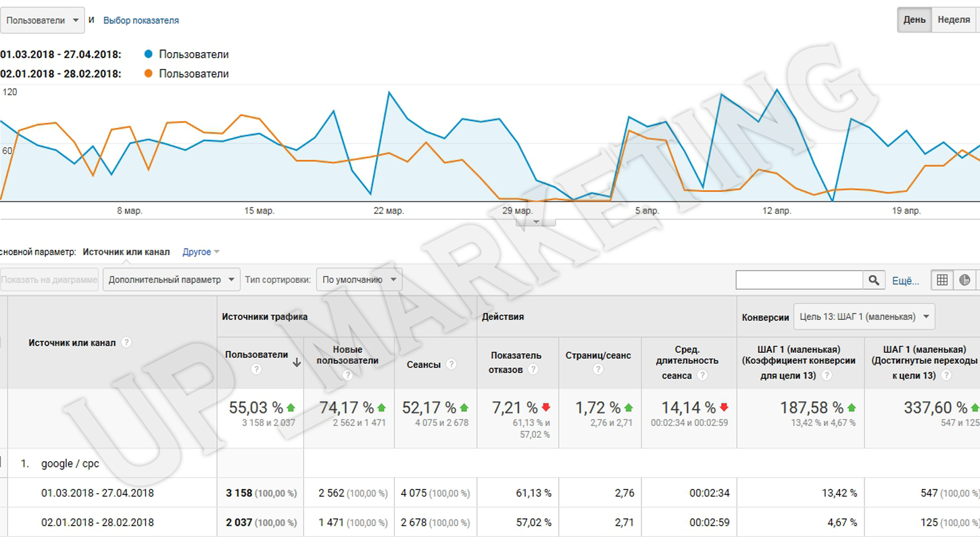Sort by Пользователи descending arrow
980x537 pixels.
pos(297,363)
